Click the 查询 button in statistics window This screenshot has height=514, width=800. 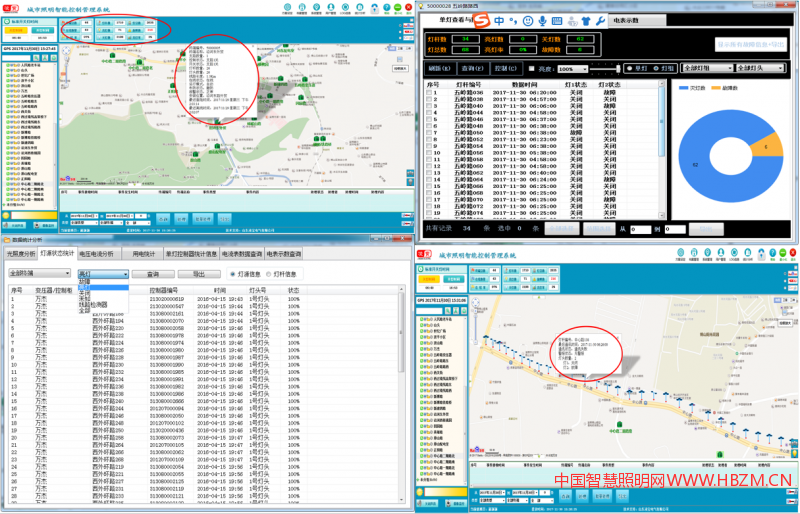pyautogui.click(x=153, y=273)
